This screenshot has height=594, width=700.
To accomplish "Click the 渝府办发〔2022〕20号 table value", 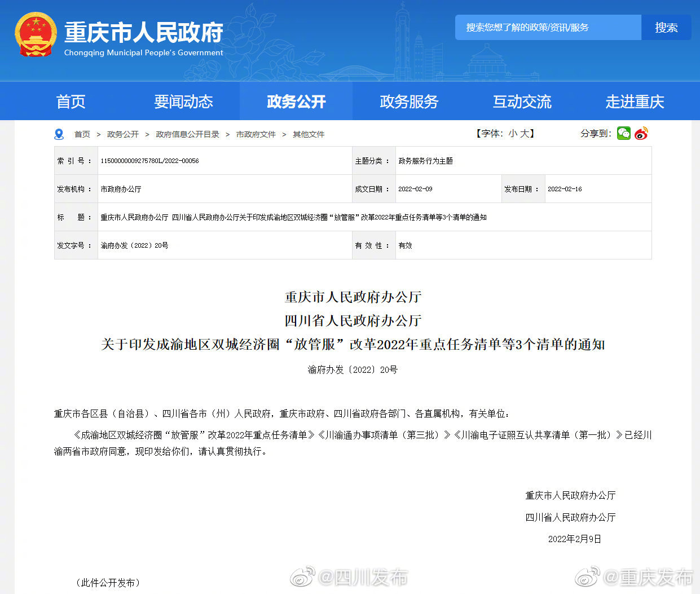I will pyautogui.click(x=134, y=245).
